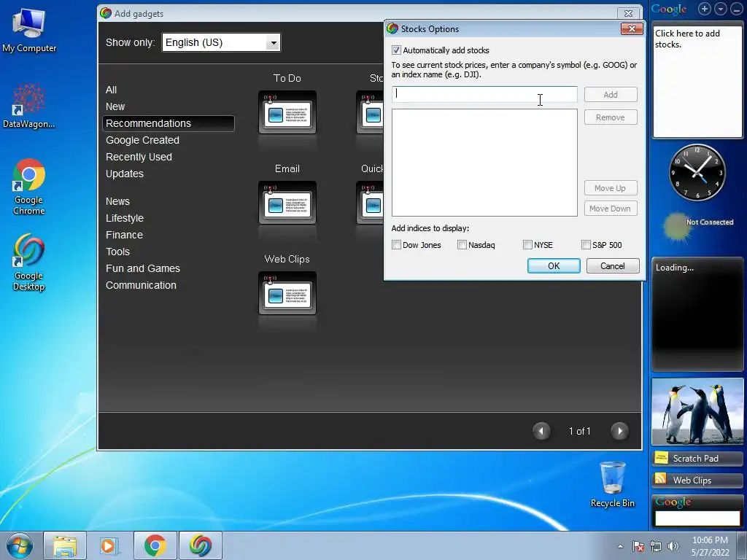Switch to Chrome in the taskbar

pos(155,545)
